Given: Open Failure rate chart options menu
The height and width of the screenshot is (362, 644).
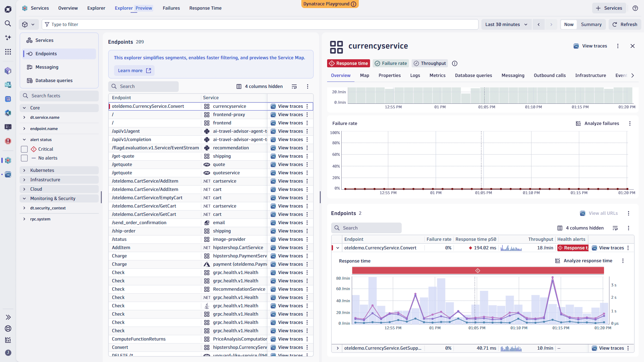Looking at the screenshot, I should [630, 123].
